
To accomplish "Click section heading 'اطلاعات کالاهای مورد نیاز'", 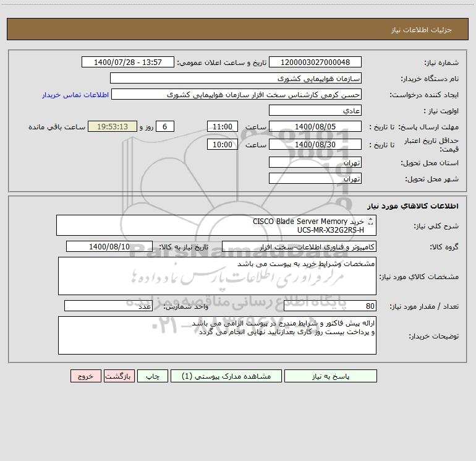I will (x=413, y=206).
